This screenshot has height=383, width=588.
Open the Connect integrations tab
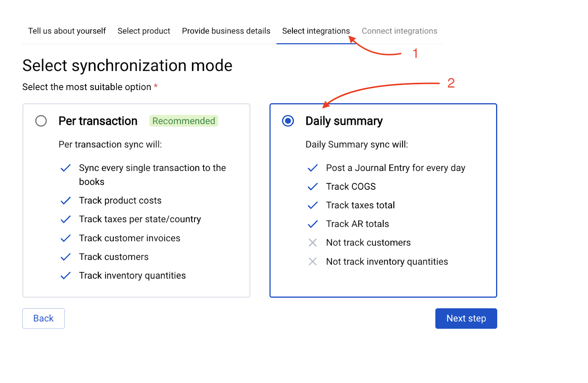(399, 31)
